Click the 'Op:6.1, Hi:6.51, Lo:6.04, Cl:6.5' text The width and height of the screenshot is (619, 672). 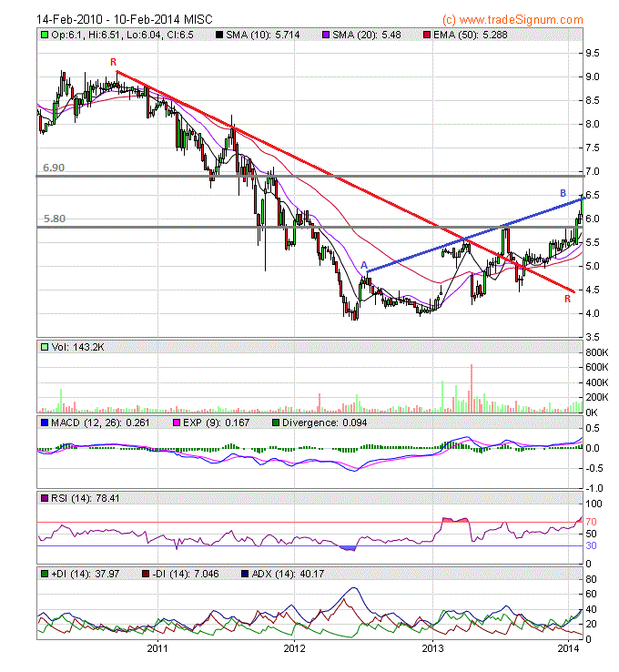pos(122,35)
